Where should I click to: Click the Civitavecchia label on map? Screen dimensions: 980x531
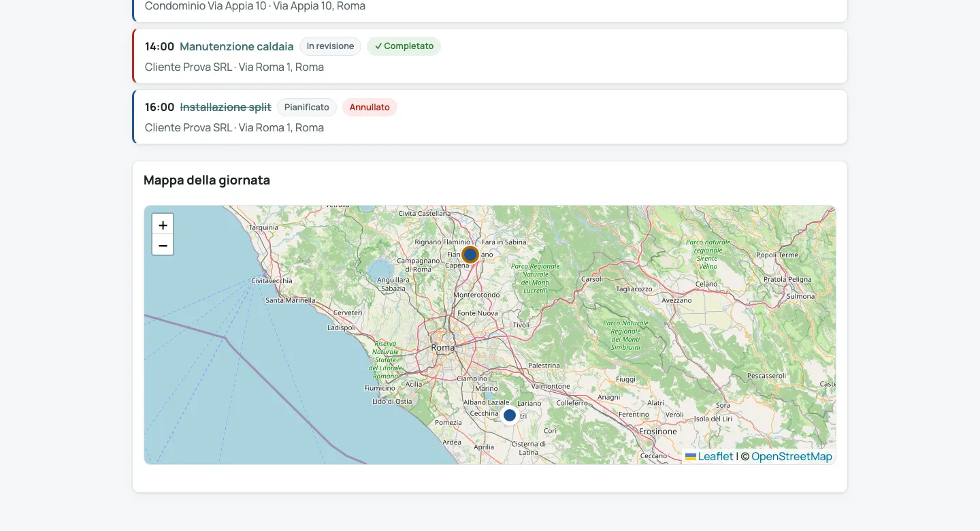[x=272, y=280]
